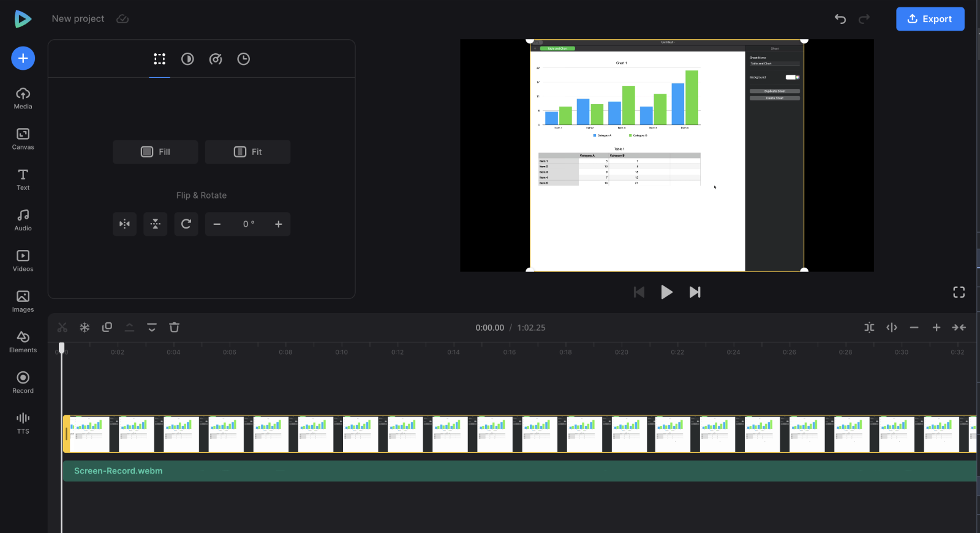
Task: Split the clip with scissors tool
Action: [62, 328]
